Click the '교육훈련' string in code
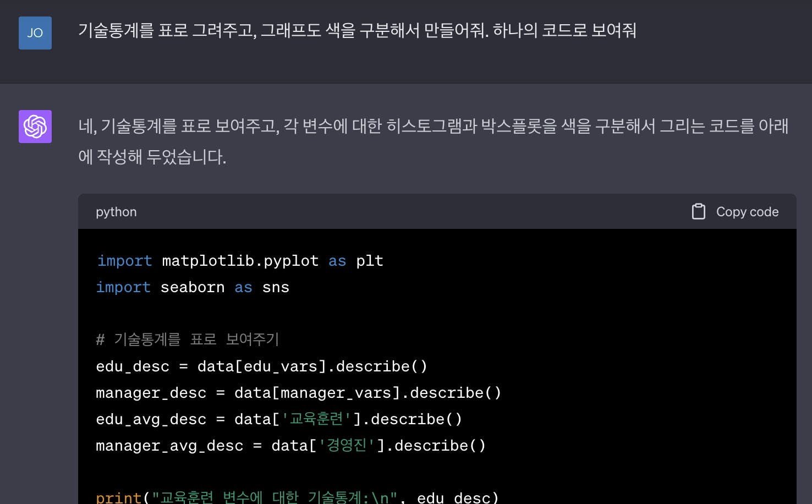Image resolution: width=812 pixels, height=504 pixels. coord(316,419)
